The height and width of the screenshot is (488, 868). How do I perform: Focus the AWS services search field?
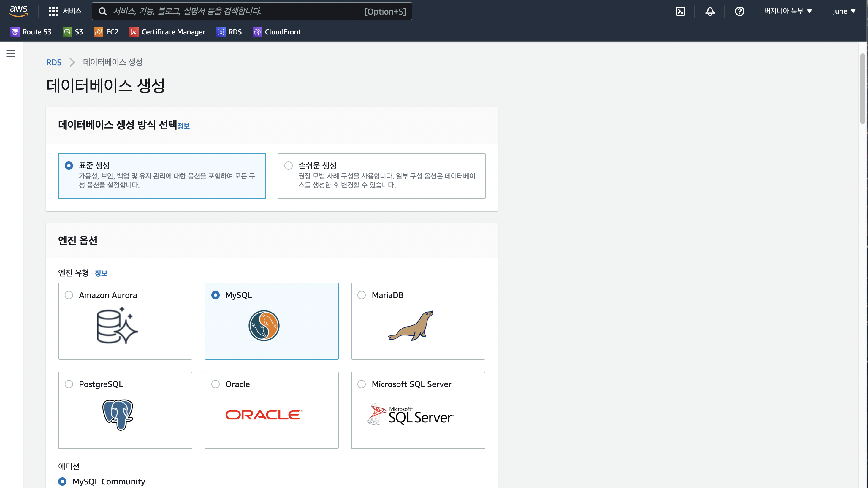[x=252, y=12]
